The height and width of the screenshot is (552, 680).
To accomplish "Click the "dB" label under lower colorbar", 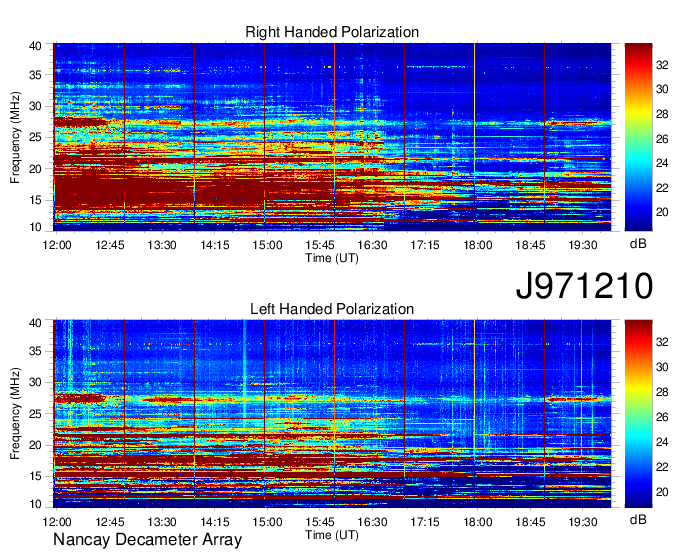I will (x=638, y=519).
